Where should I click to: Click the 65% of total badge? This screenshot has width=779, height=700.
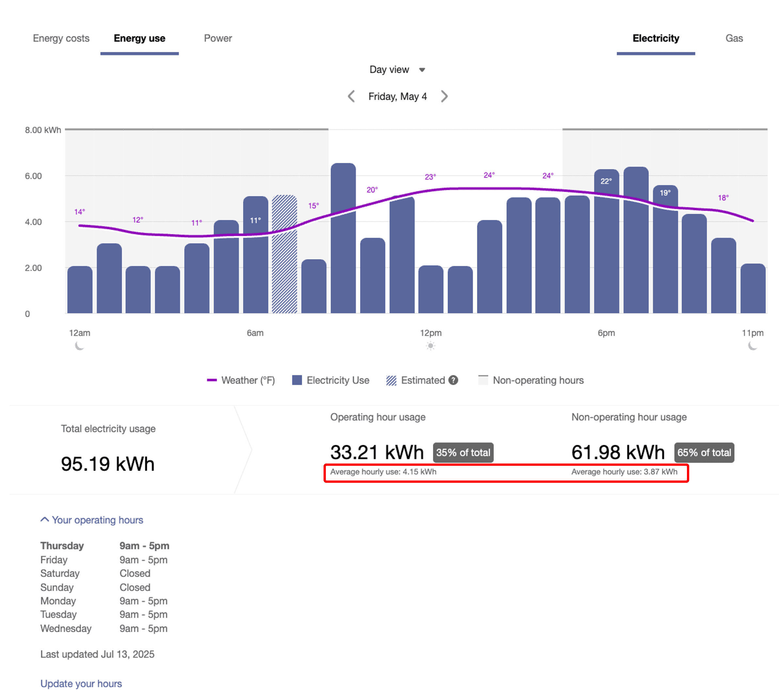tap(704, 452)
